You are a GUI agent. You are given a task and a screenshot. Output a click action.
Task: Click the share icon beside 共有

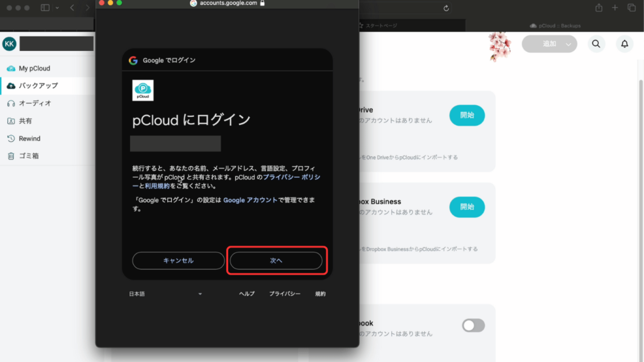[x=11, y=121]
